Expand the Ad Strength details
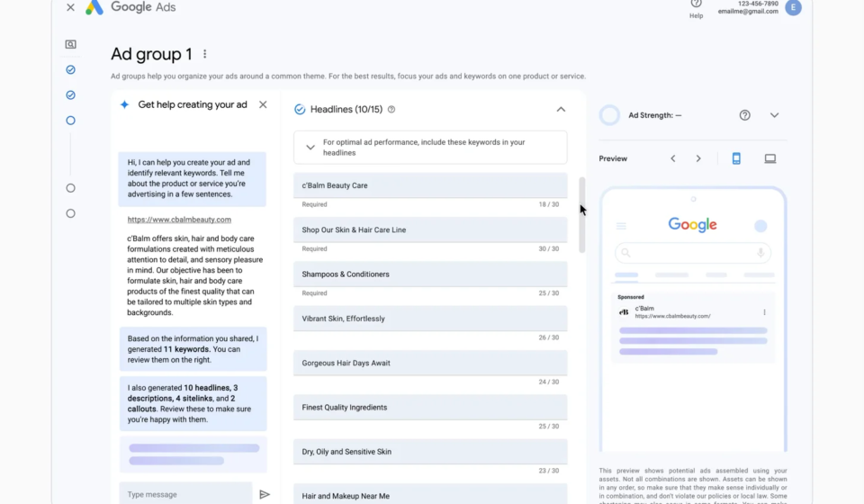The width and height of the screenshot is (864, 504). click(774, 115)
